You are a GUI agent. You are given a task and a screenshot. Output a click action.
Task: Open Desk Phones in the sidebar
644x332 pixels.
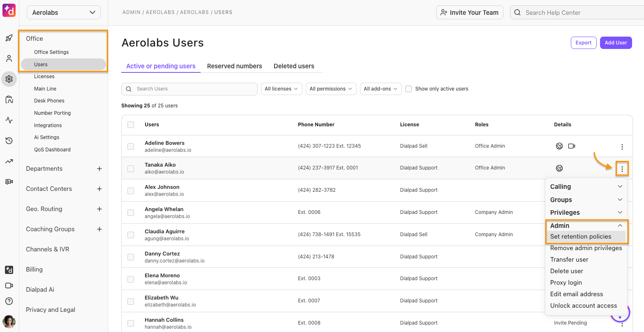49,101
